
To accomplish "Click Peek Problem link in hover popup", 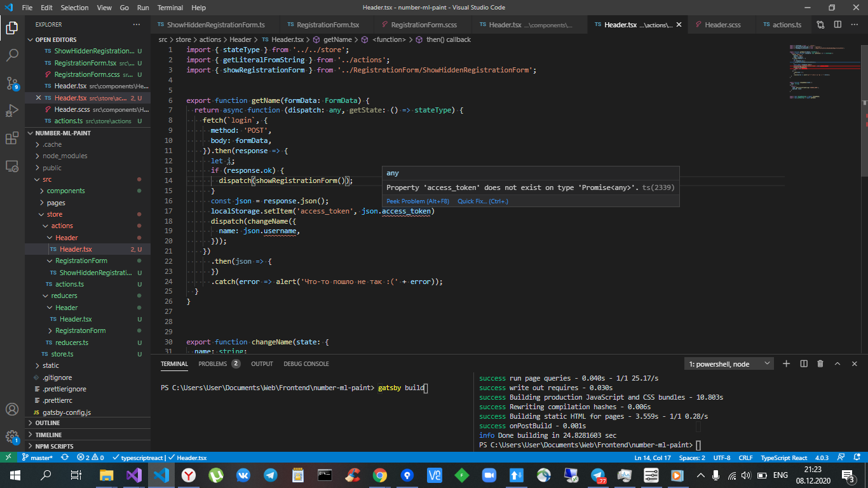I will pyautogui.click(x=417, y=201).
